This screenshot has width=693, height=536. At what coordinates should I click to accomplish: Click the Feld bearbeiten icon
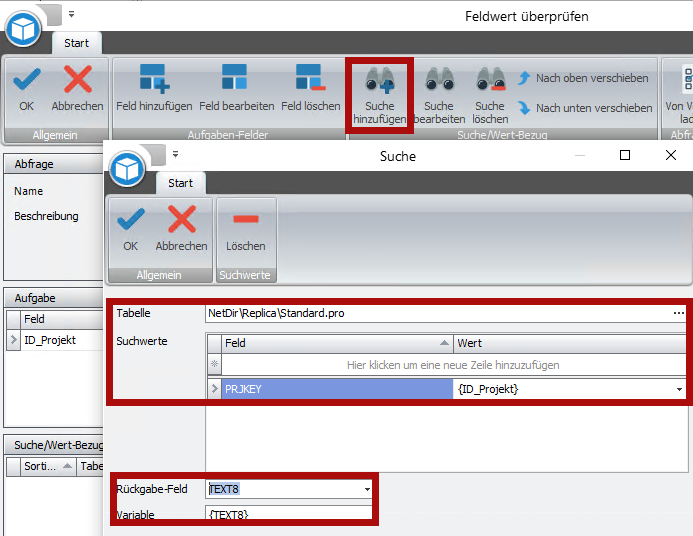[x=234, y=80]
